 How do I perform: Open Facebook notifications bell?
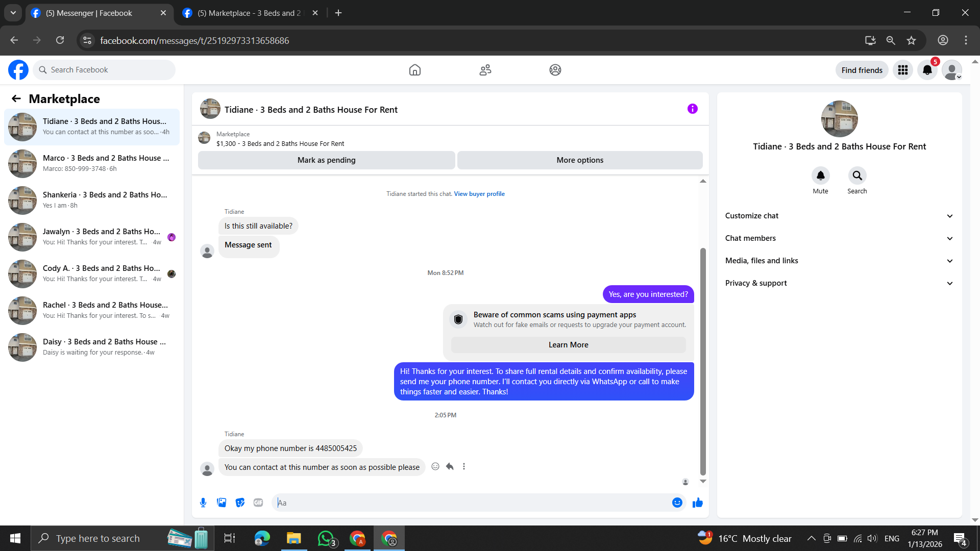pyautogui.click(x=927, y=70)
